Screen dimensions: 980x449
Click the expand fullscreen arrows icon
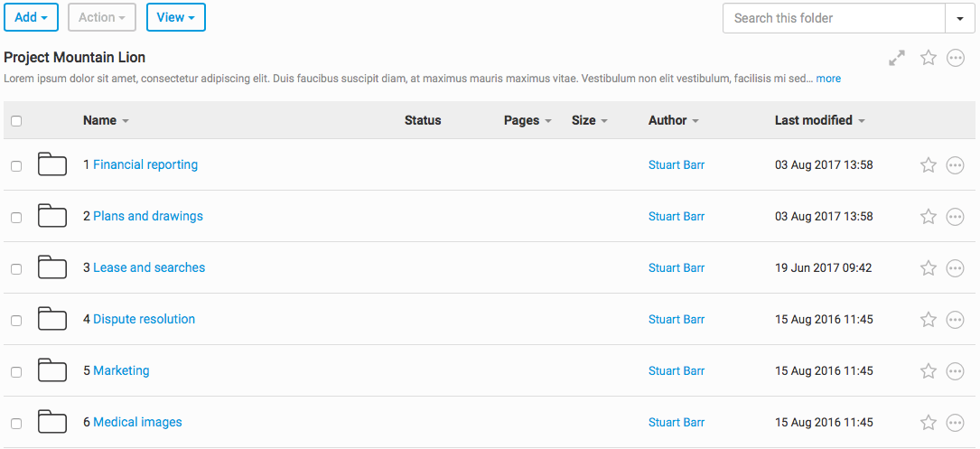(897, 58)
